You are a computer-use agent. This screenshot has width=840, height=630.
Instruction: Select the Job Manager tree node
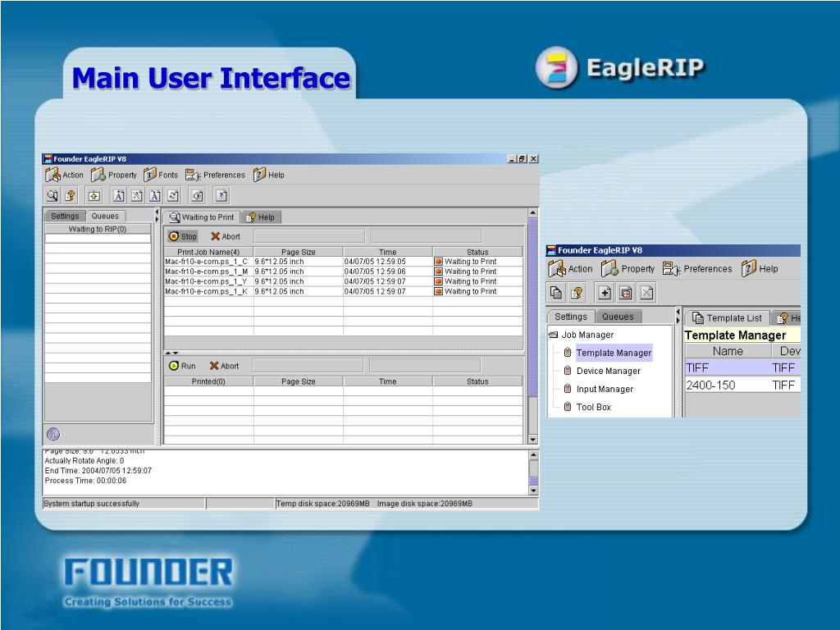click(587, 335)
